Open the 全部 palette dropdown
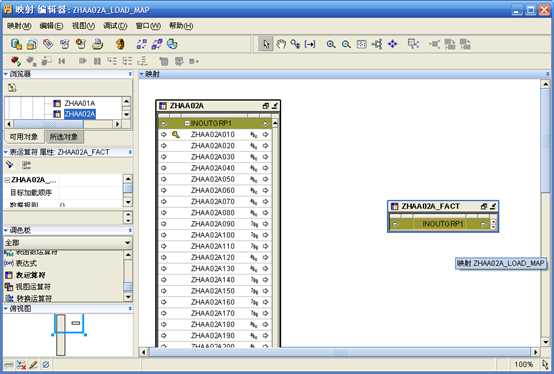This screenshot has width=554, height=374. 128,243
